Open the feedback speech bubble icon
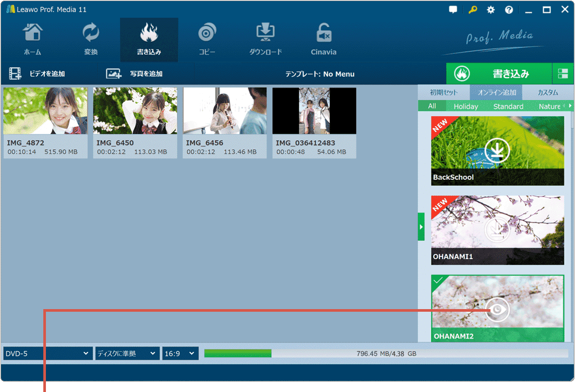 coord(453,10)
